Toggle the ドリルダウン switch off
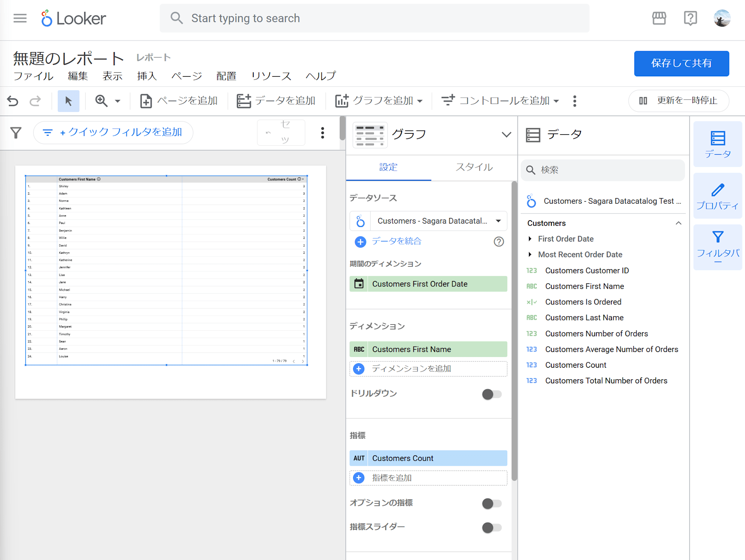This screenshot has height=560, width=745. pyautogui.click(x=490, y=394)
